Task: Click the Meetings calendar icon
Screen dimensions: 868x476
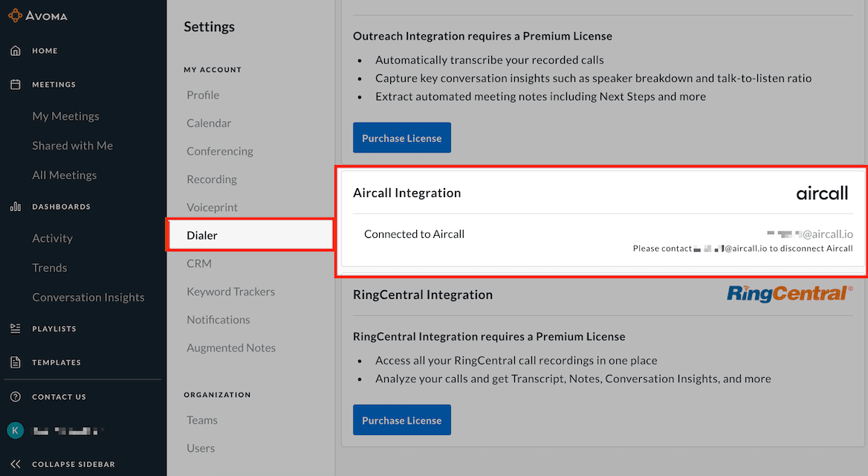Action: click(15, 84)
